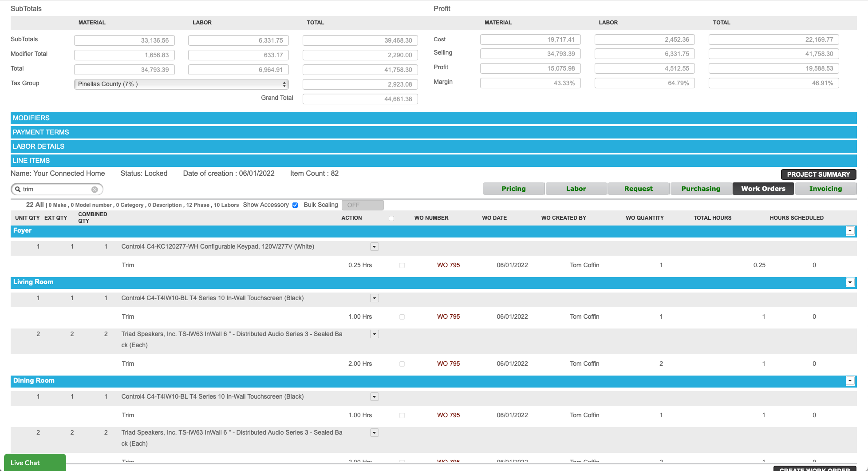Viewport: 868px width, 471px height.
Task: Open action dropdown for T4 Series touchscreen
Action: tap(375, 298)
